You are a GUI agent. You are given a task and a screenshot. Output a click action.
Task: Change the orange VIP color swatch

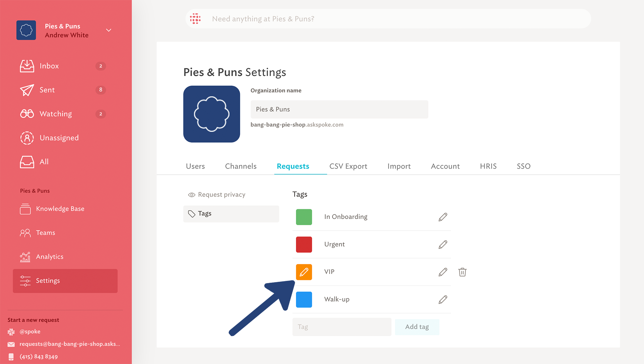[304, 272]
